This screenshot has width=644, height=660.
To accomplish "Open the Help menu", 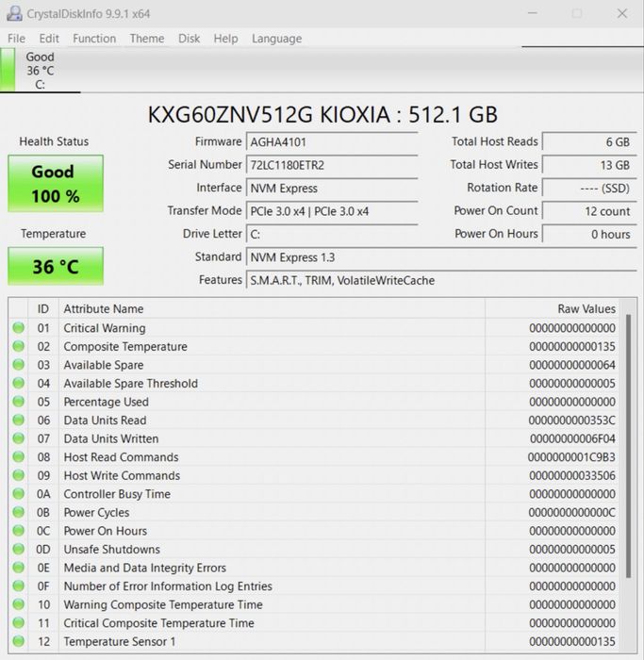I will pos(225,39).
